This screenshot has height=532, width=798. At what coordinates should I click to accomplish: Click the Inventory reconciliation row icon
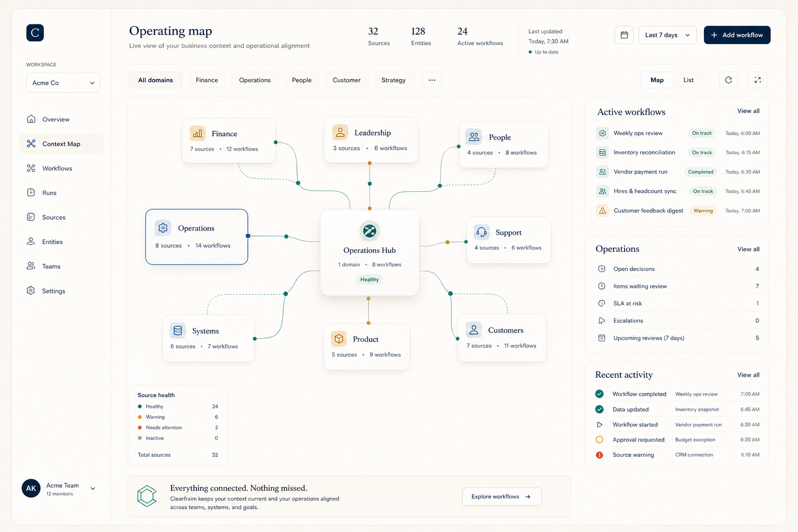[603, 152]
